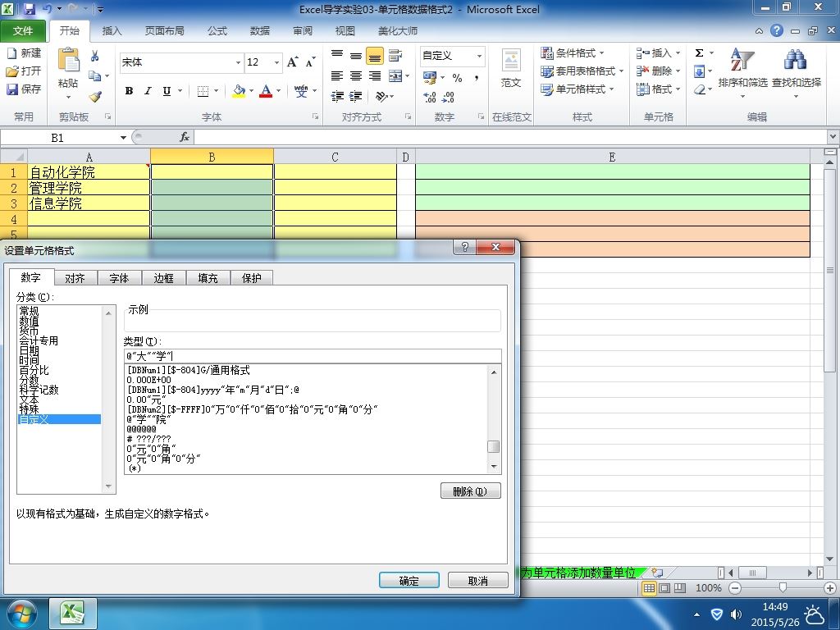Toggle center horizontal alignment button

356,76
